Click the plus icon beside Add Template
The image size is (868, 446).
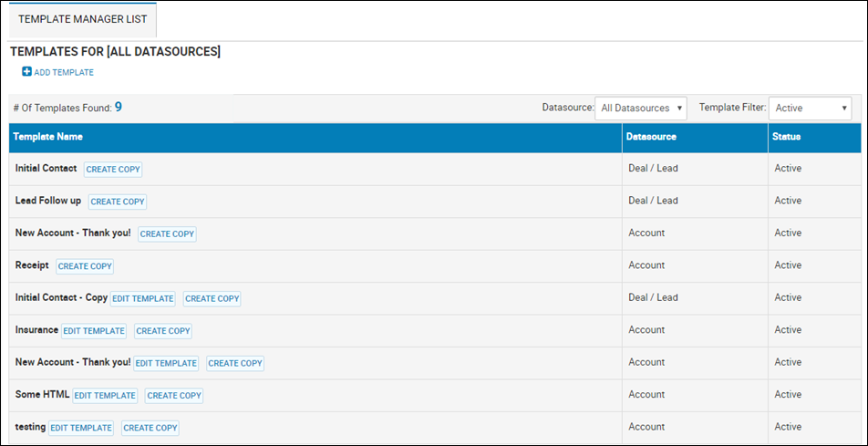click(x=26, y=72)
